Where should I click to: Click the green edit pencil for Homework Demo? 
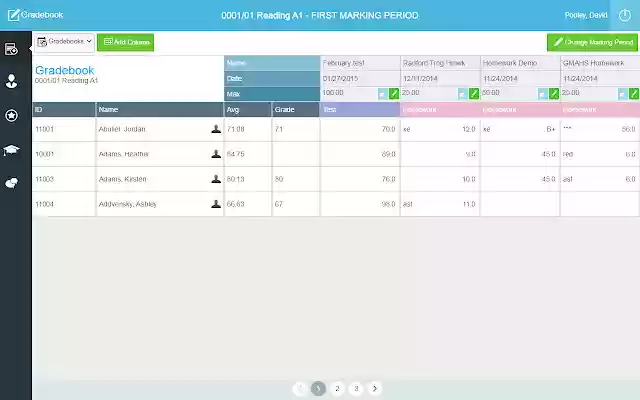click(x=554, y=93)
